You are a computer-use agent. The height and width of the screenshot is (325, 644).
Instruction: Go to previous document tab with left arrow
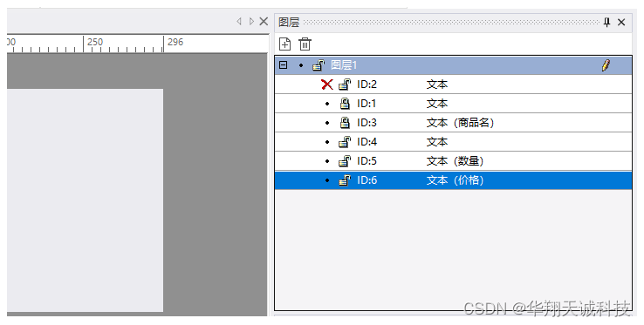click(239, 21)
